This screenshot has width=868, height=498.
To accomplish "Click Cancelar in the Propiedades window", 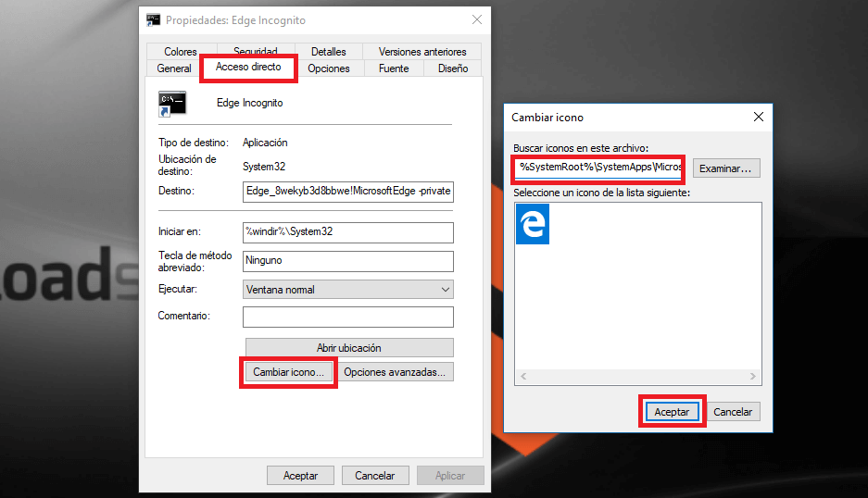I will 375,475.
